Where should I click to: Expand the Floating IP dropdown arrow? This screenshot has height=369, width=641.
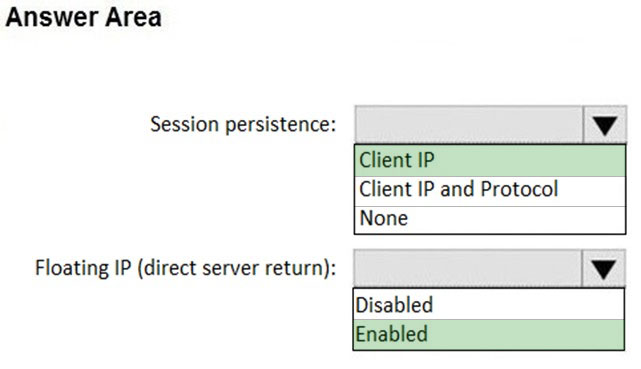pos(604,268)
